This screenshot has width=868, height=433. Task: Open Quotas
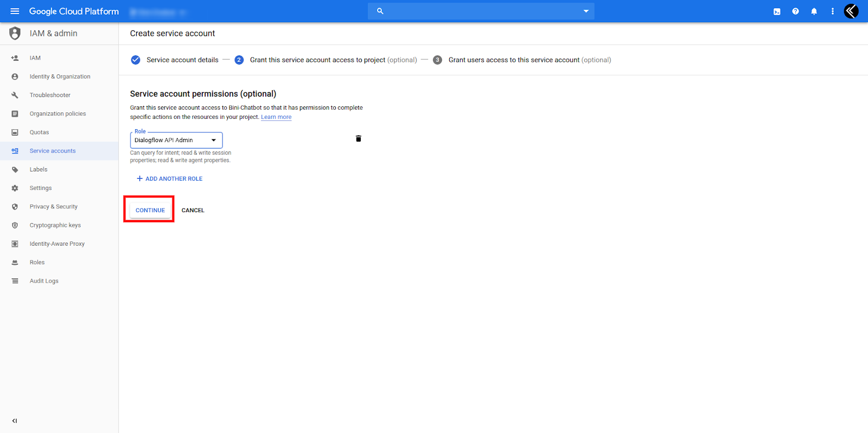pos(39,132)
